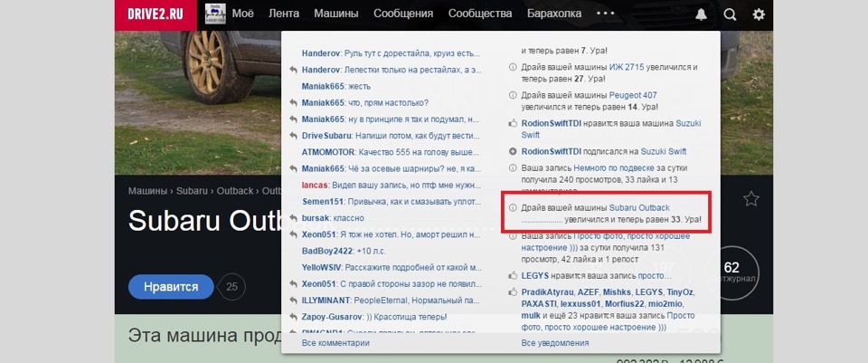Image resolution: width=868 pixels, height=363 pixels.
Task: Open Handerov comment about Руль тут с дорестайла
Action: pyautogui.click(x=391, y=53)
